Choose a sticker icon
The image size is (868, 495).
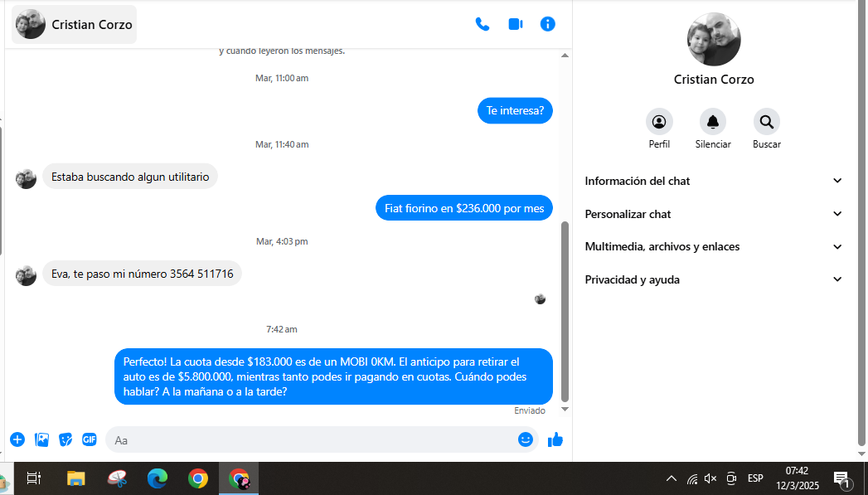[65, 439]
